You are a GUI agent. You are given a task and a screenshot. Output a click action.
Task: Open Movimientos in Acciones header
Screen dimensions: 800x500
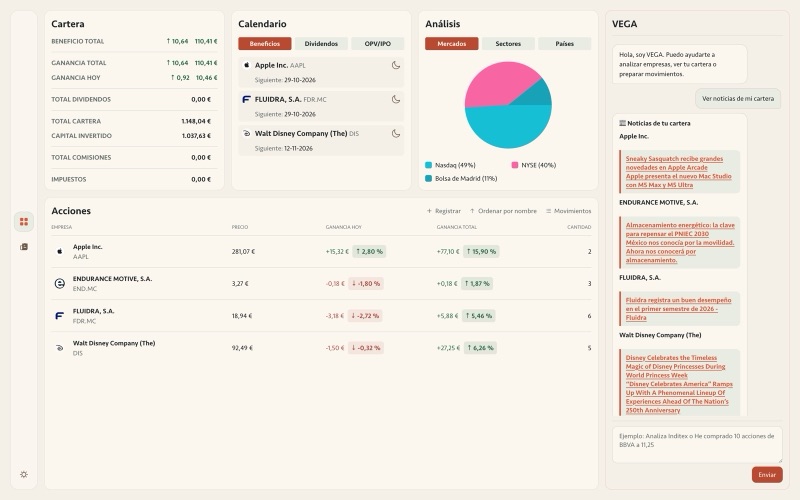click(x=568, y=211)
